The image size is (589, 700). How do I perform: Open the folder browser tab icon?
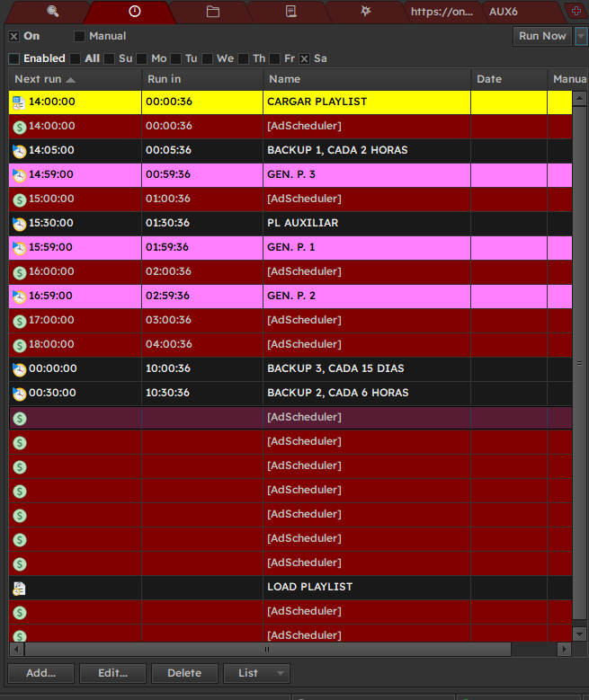212,12
